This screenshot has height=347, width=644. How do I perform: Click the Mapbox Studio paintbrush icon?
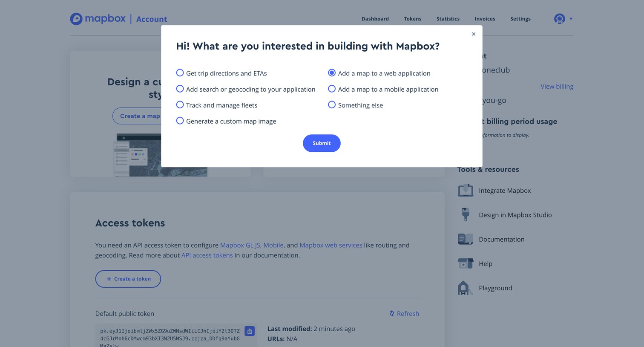[466, 214]
